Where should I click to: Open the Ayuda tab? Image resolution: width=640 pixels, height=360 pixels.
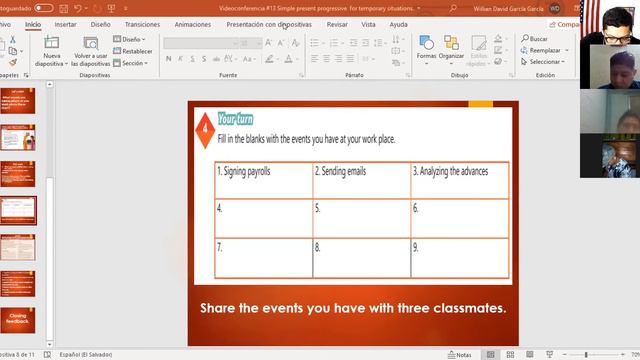point(398,24)
